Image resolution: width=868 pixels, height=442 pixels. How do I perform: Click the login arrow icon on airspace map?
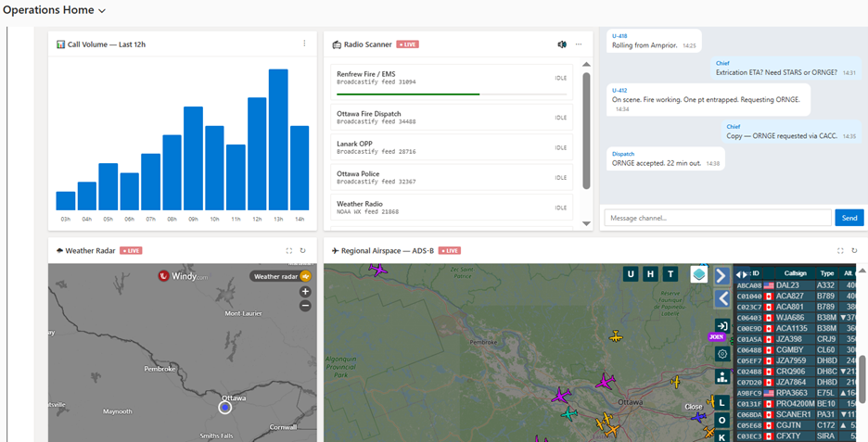coord(721,326)
